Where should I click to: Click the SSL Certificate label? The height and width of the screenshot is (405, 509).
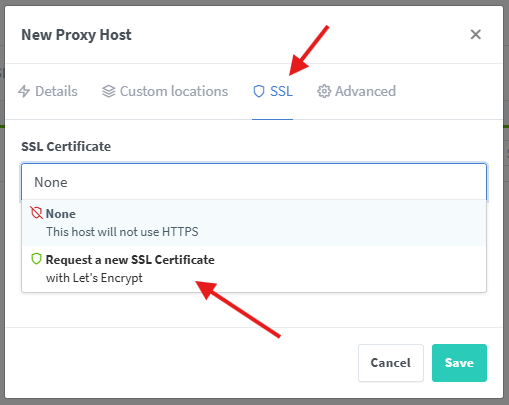tap(66, 146)
